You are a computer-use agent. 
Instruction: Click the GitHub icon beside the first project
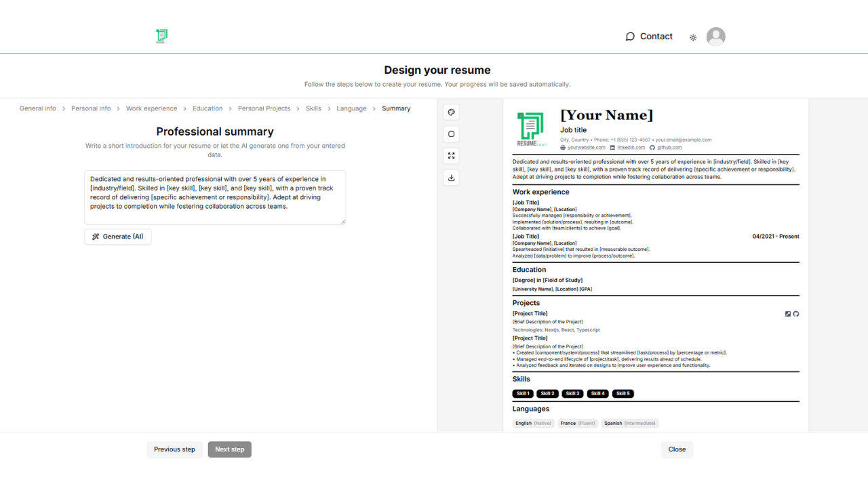[x=796, y=314]
